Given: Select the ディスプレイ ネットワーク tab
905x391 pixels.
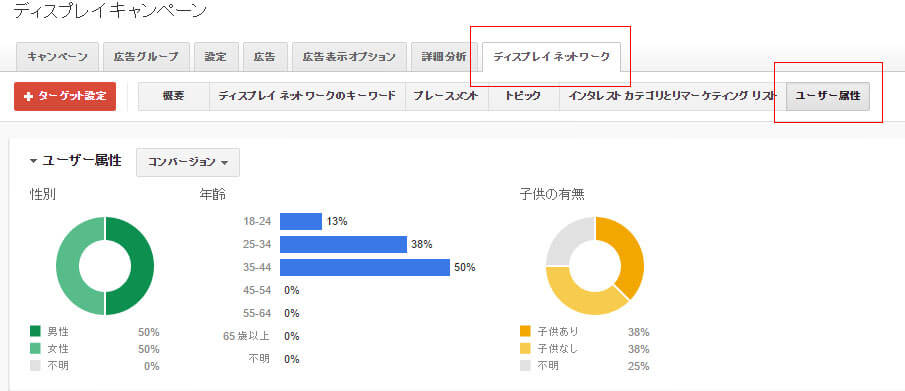Looking at the screenshot, I should (551, 57).
